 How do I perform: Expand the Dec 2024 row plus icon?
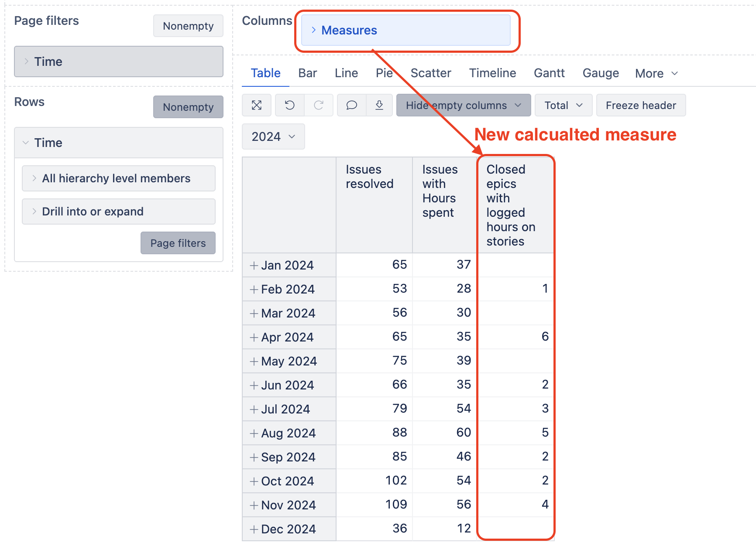pyautogui.click(x=254, y=529)
